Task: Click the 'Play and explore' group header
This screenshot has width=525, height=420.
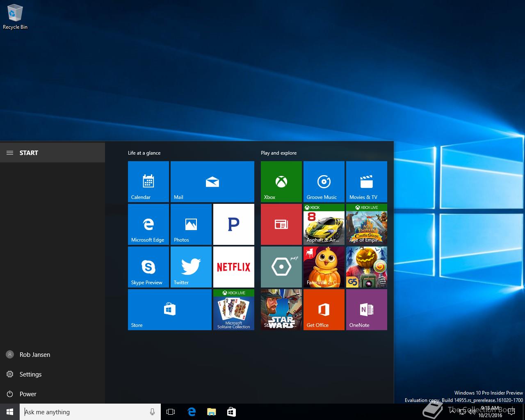Action: (278, 153)
